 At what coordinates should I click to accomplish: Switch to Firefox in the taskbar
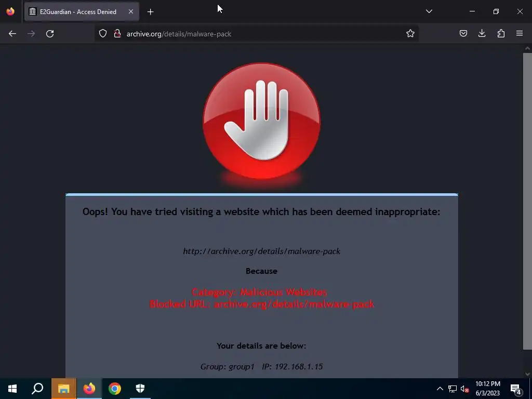point(89,389)
